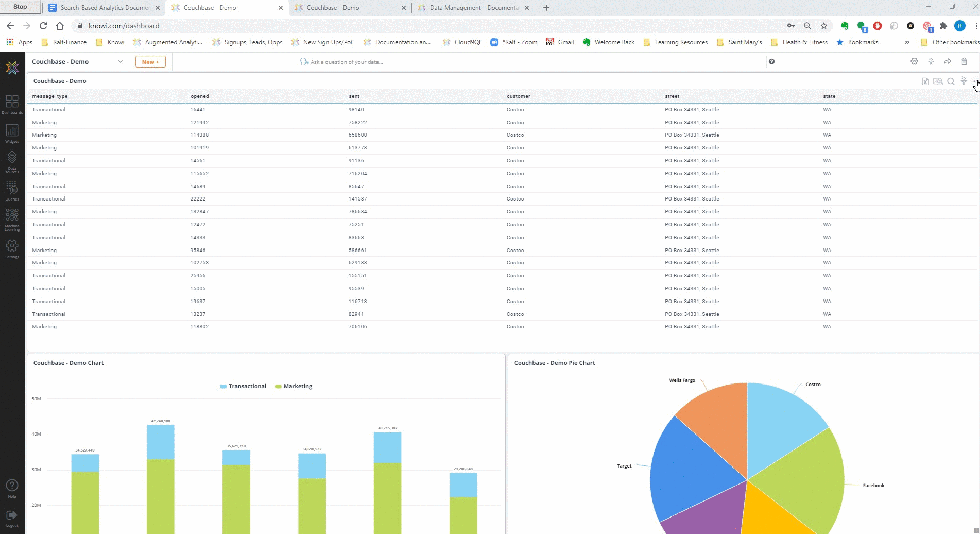Open Machine Learning in the sidebar

tap(12, 220)
